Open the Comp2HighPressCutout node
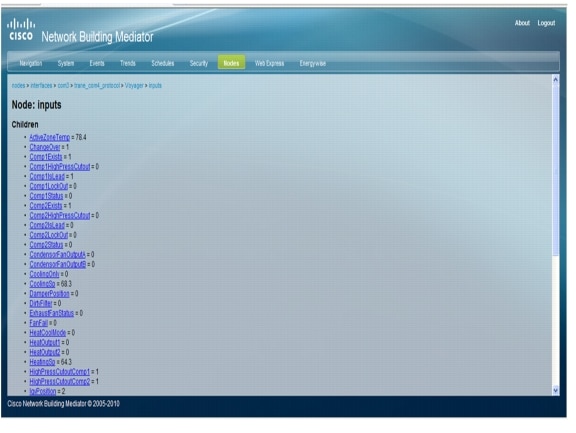Screen dimensions: 576x433 60,216
